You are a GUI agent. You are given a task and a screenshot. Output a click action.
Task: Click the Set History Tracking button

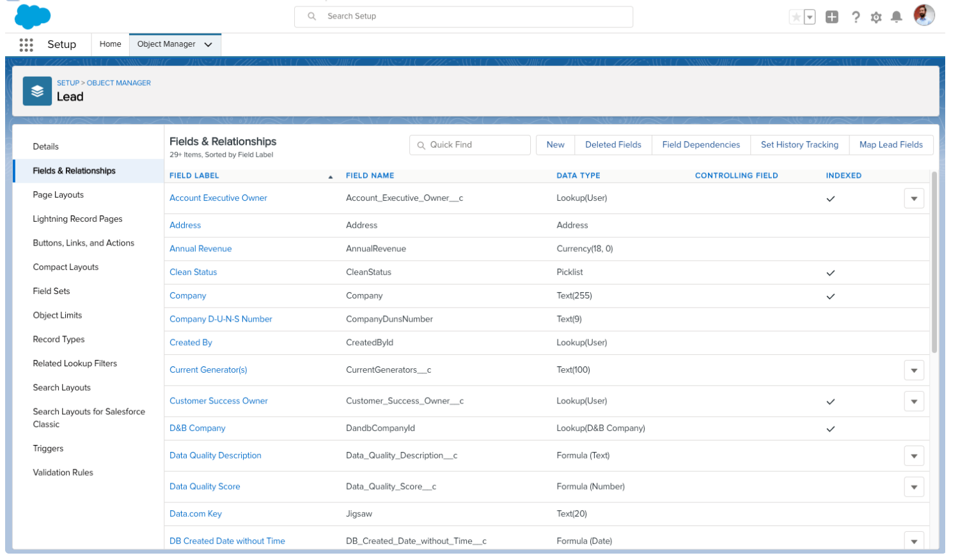point(799,145)
